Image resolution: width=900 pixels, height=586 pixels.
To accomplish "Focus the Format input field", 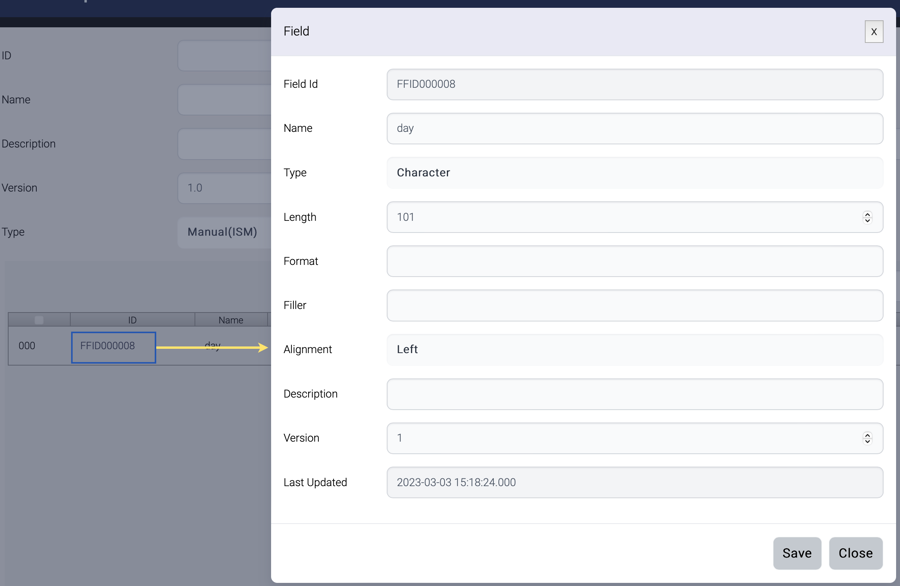I will [x=634, y=261].
